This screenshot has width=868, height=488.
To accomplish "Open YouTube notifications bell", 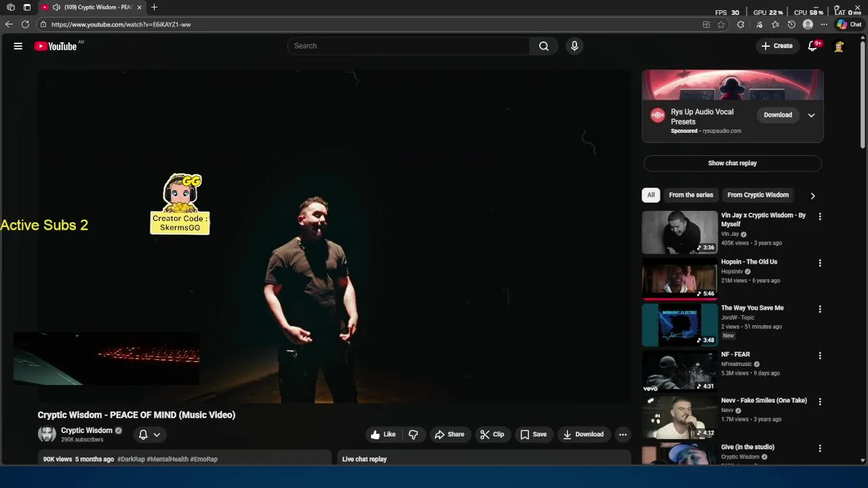I will [812, 46].
